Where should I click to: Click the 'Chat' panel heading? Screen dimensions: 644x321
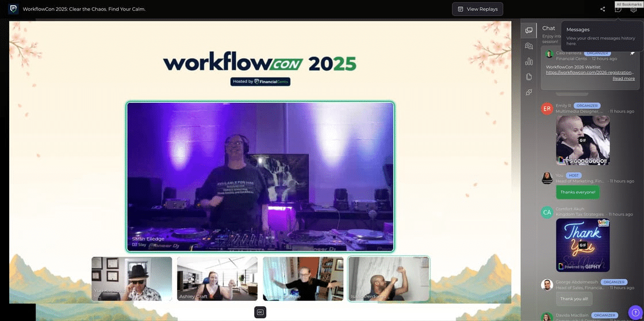549,28
